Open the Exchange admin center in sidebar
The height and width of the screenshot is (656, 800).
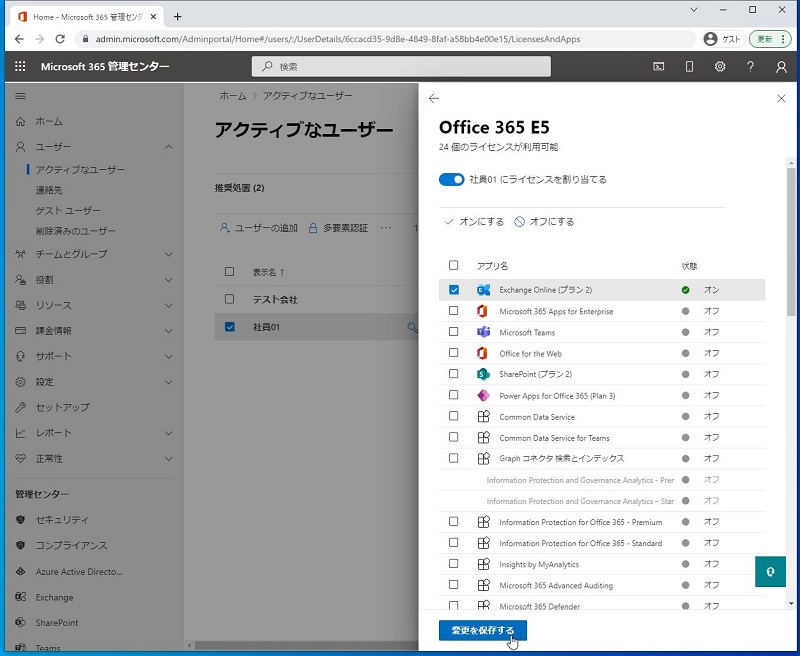click(x=54, y=597)
